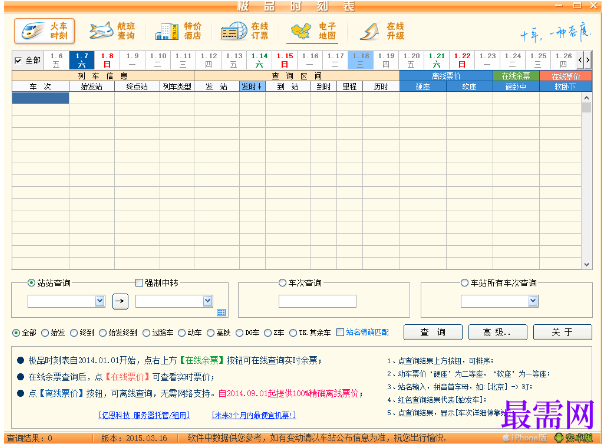Select the 高铁 filter radio button
Viewport: 613px width, 446px height.
pos(211,333)
